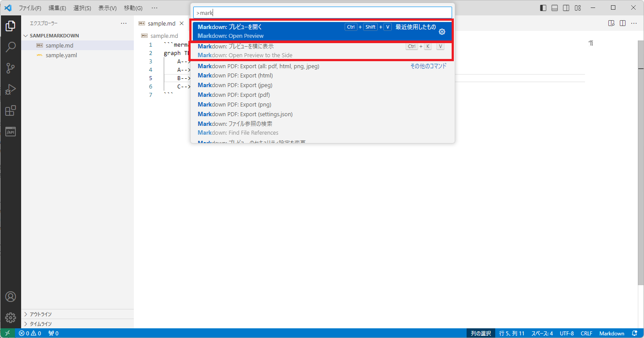Screen dimensions: 644x338
Task: Toggle the secondary sidebar layout button
Action: (566, 8)
